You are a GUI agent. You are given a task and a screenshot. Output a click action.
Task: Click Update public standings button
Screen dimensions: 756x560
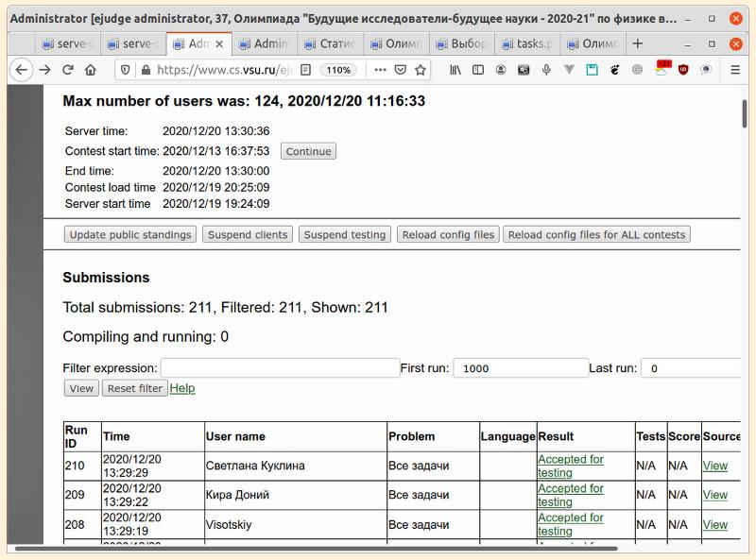pos(130,234)
